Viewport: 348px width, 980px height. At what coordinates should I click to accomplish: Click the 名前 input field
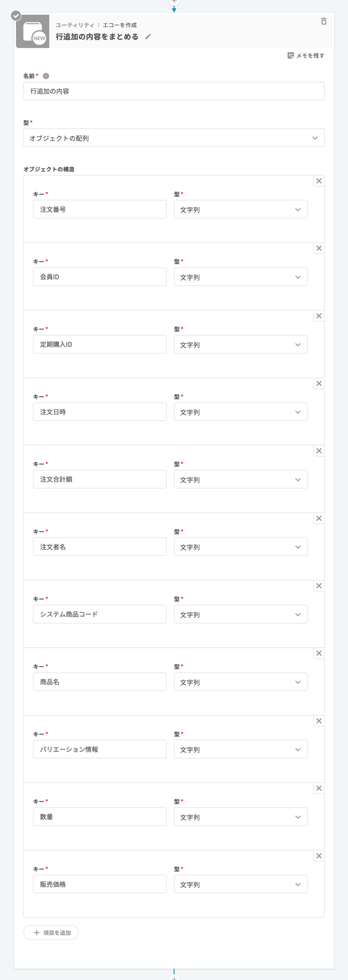[x=173, y=91]
